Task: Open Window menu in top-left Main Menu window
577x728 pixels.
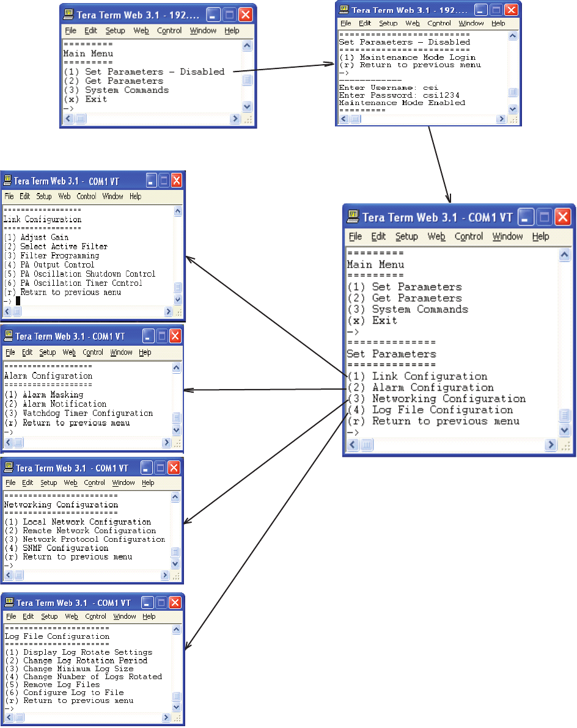Action: (203, 31)
